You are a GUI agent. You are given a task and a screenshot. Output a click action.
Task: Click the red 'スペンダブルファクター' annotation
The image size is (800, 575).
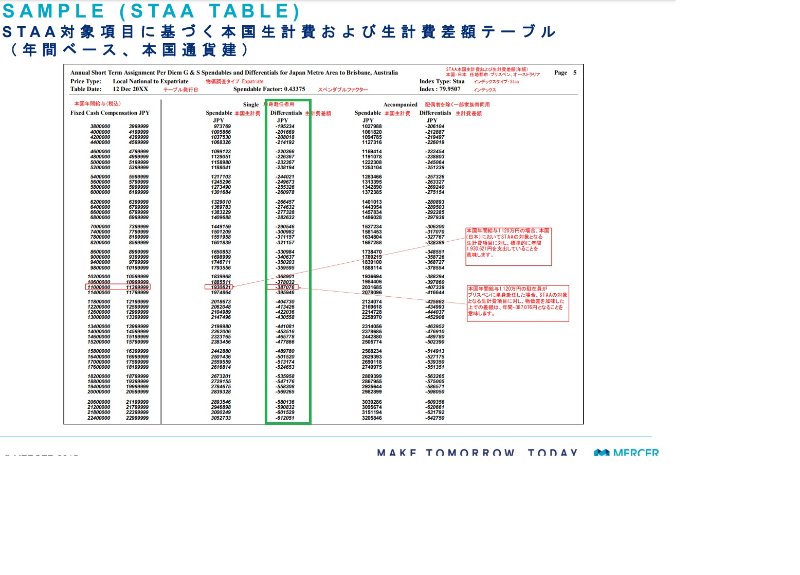(343, 90)
